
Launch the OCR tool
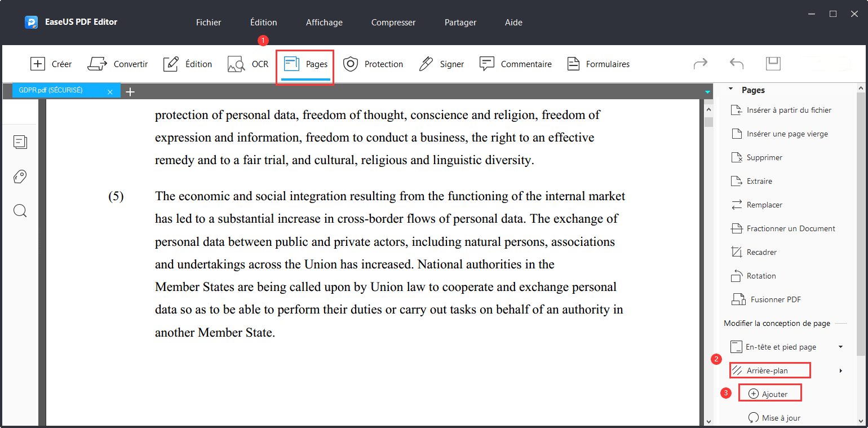248,64
